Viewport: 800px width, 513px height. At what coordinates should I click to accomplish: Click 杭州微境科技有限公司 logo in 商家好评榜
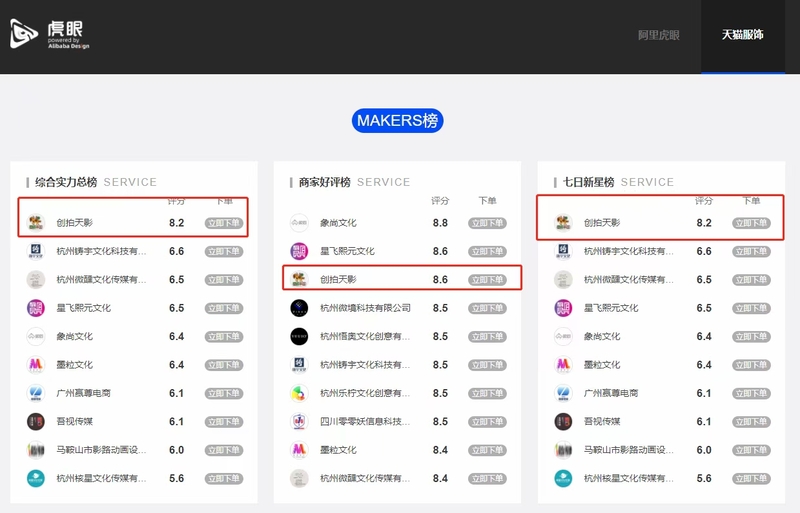(x=299, y=308)
